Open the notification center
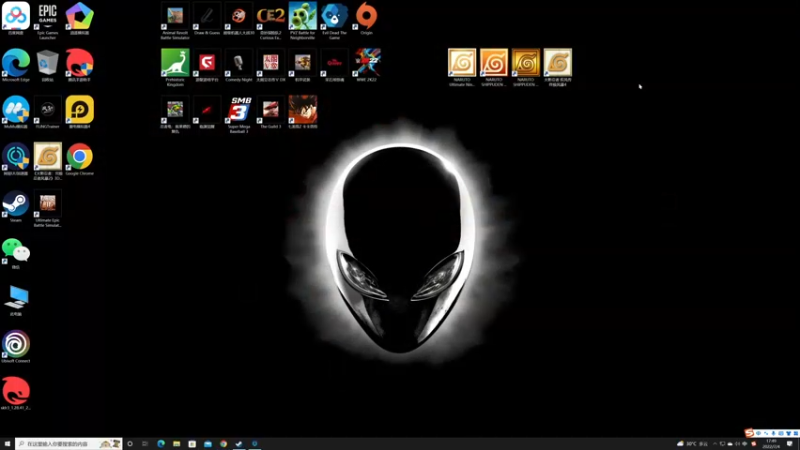 [x=790, y=444]
